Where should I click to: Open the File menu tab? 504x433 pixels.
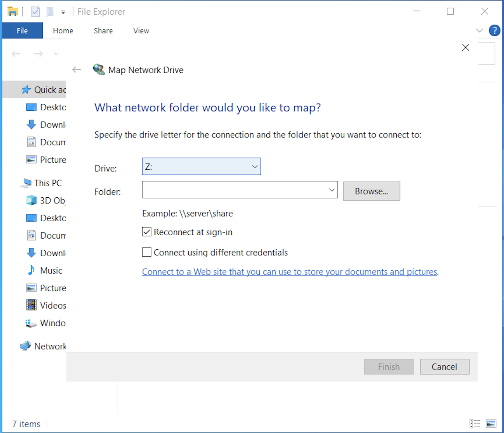(22, 31)
